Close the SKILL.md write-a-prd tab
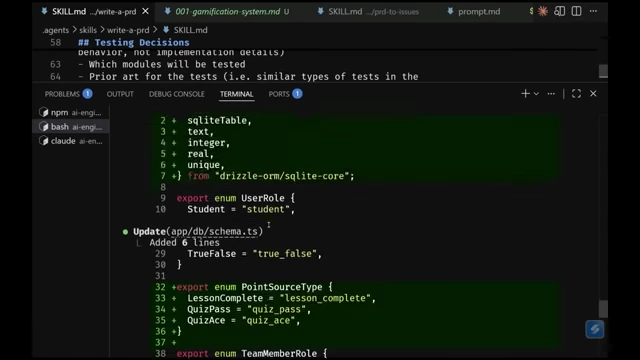 tap(145, 11)
